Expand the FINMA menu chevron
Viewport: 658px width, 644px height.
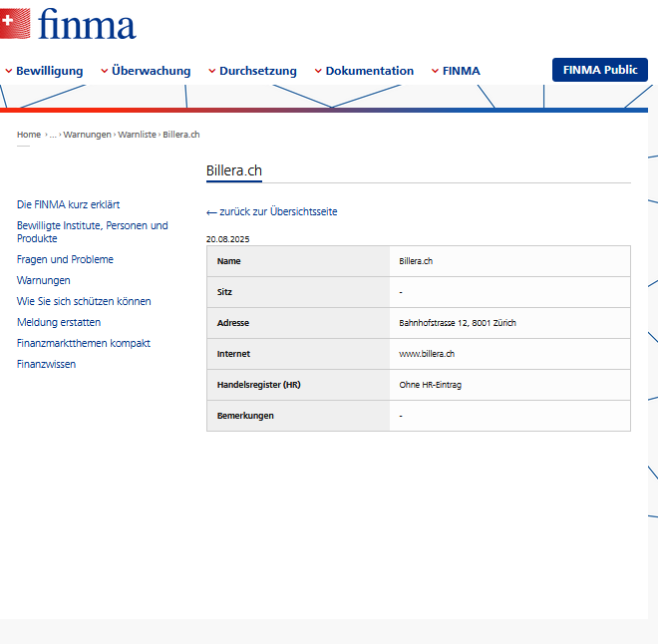pyautogui.click(x=435, y=71)
